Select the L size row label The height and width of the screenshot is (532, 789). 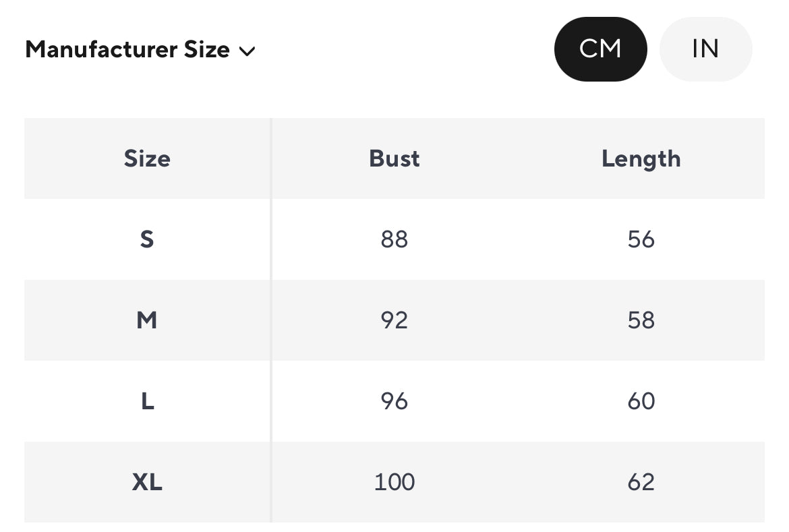point(147,401)
